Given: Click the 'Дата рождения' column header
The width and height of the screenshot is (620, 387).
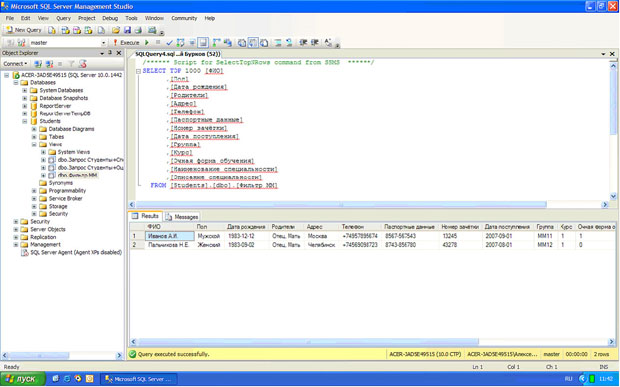Looking at the screenshot, I should pyautogui.click(x=246, y=227).
